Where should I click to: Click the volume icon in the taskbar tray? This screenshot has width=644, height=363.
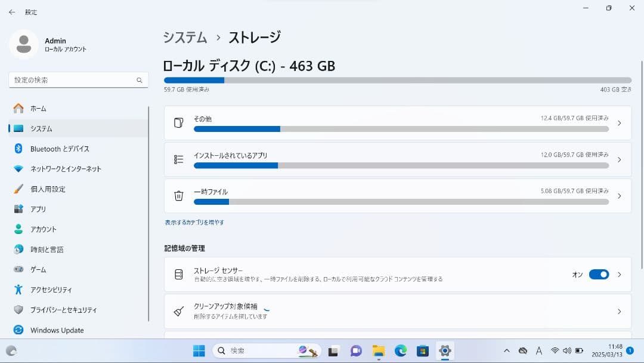(x=566, y=350)
